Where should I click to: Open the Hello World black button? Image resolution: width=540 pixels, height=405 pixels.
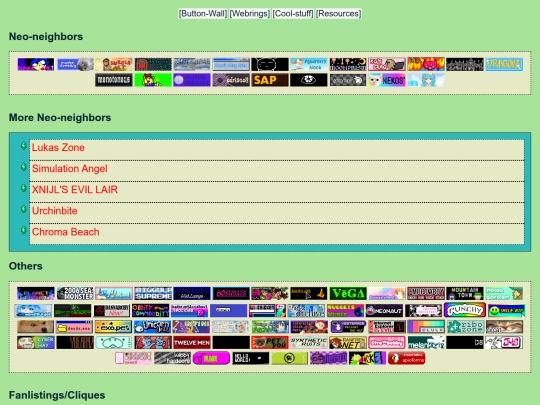[250, 358]
